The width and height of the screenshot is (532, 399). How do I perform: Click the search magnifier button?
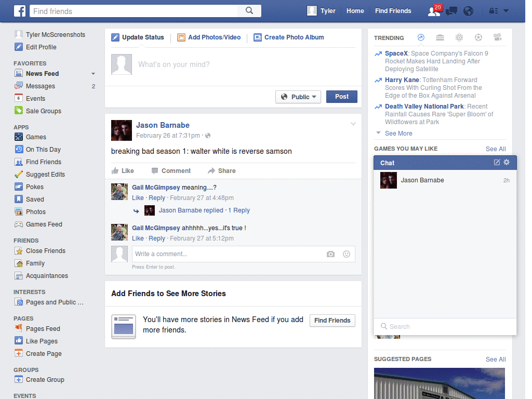tap(249, 11)
